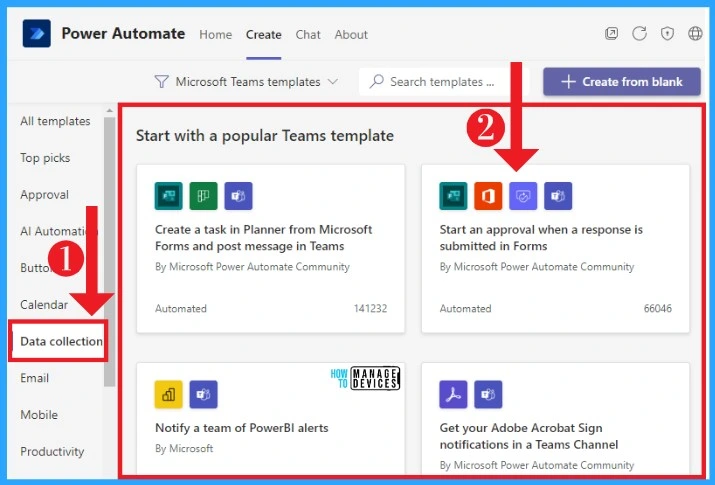Viewport: 715px width, 485px height.
Task: Click the globe icon in header
Action: tap(695, 33)
